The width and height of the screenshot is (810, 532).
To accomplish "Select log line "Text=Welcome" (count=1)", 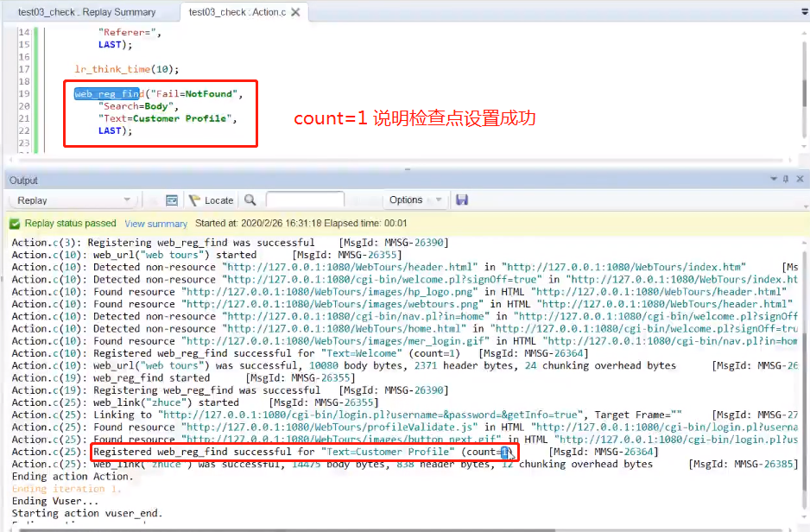I will click(x=301, y=353).
